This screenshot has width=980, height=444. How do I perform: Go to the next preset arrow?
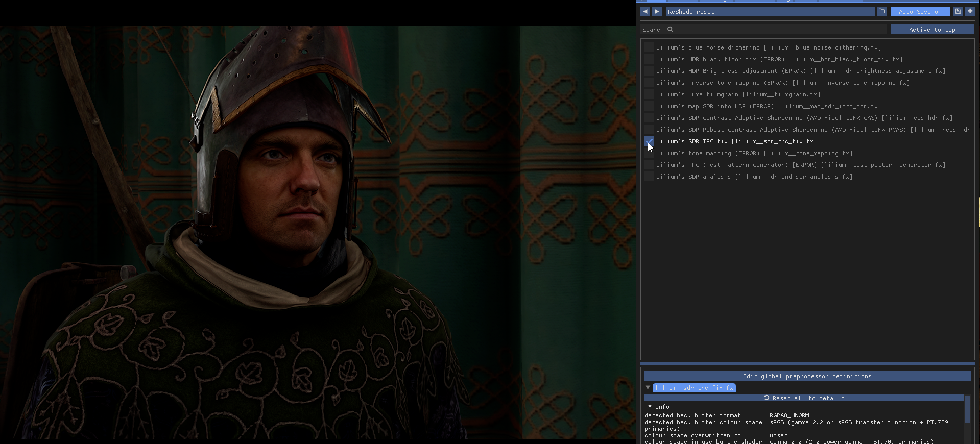point(657,11)
